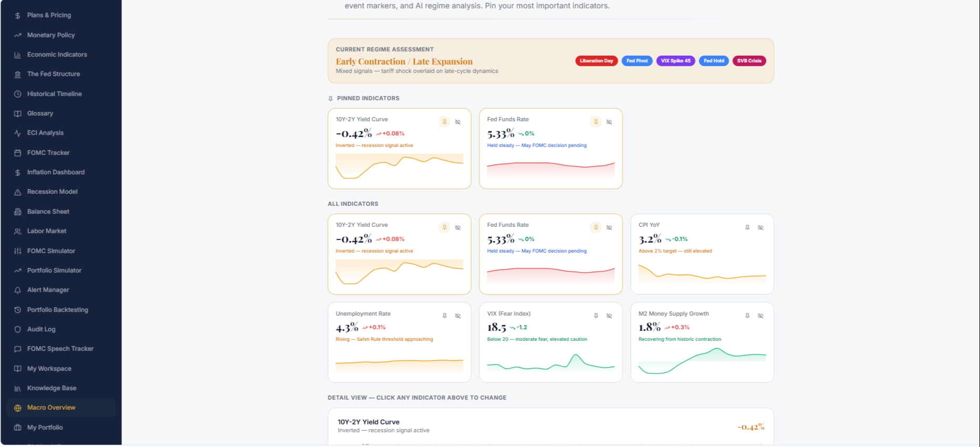Hide the CPI YoY indicator card
Screen dimensions: 980x447
click(x=761, y=227)
